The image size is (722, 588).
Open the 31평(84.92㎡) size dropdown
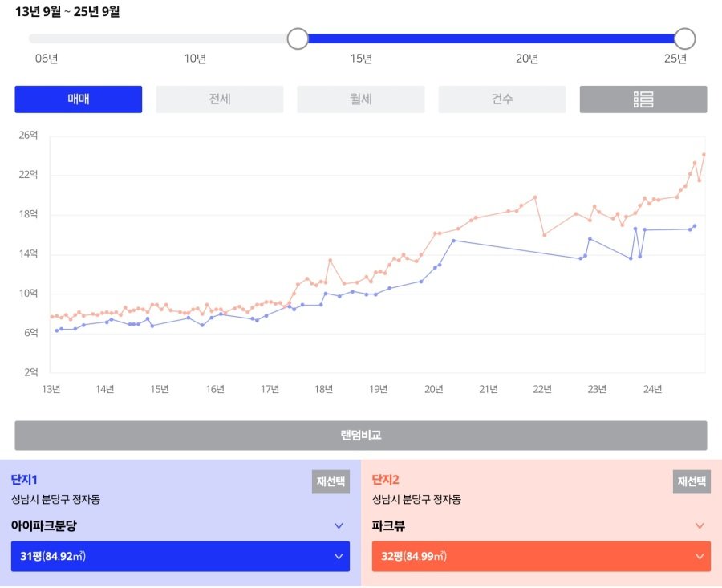[180, 556]
